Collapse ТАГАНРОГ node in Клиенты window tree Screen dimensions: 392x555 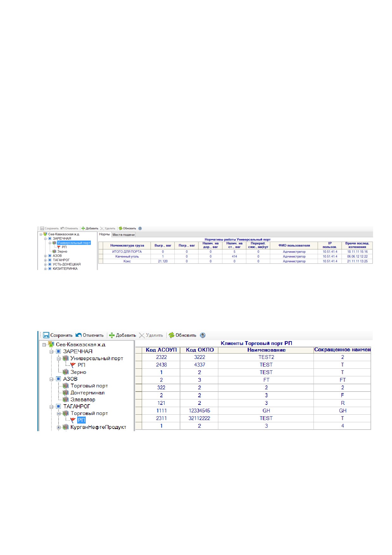point(51,407)
